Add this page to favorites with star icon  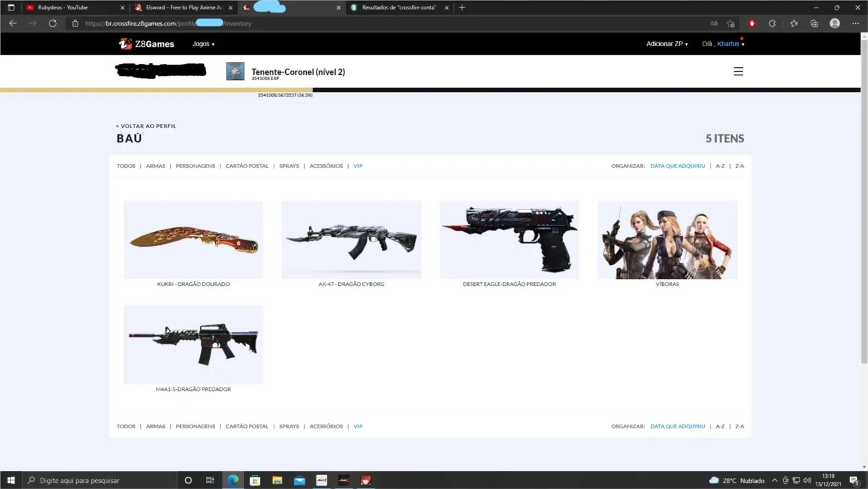click(x=731, y=23)
